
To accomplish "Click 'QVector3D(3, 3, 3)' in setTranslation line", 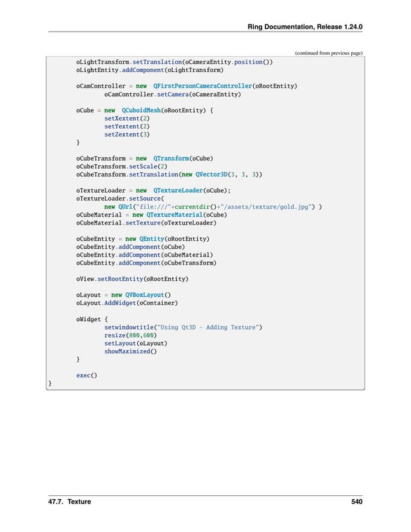I will pos(227,174).
